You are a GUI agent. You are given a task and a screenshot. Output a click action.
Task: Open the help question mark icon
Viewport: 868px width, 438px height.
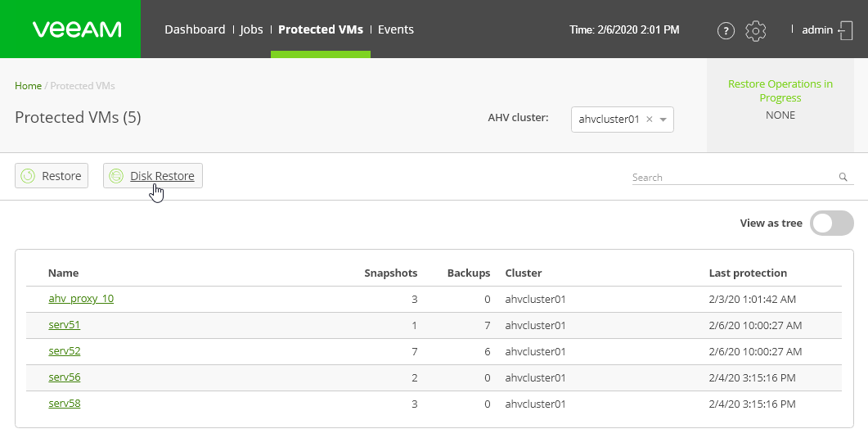tap(726, 30)
